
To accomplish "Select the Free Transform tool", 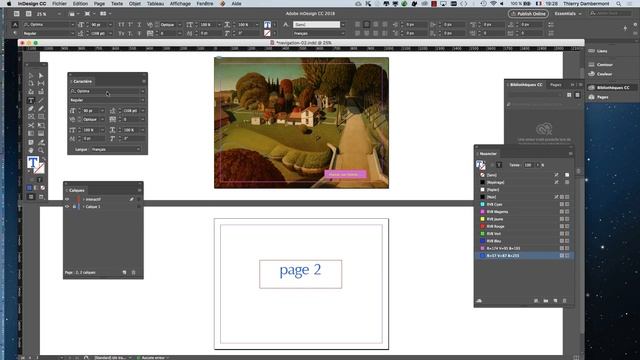I will (41, 125).
